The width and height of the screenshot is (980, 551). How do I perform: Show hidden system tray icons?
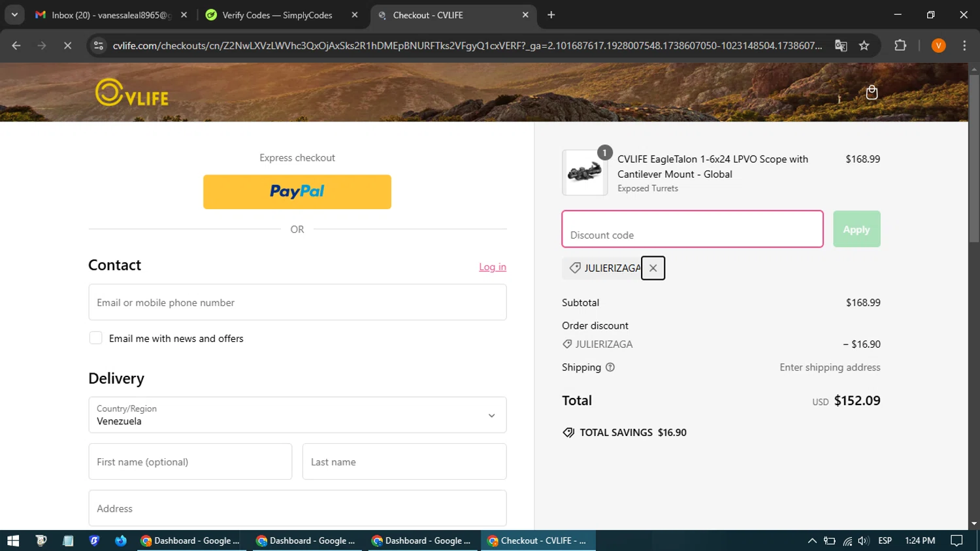(x=812, y=541)
